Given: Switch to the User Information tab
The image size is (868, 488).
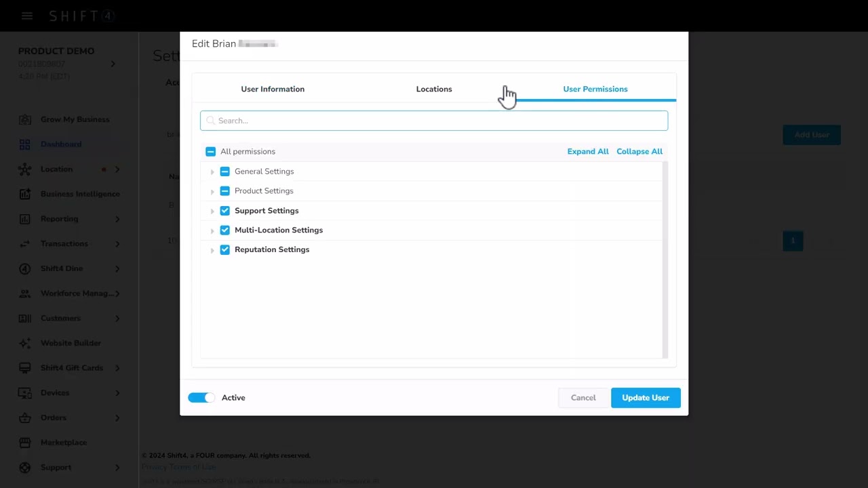Looking at the screenshot, I should [x=273, y=89].
